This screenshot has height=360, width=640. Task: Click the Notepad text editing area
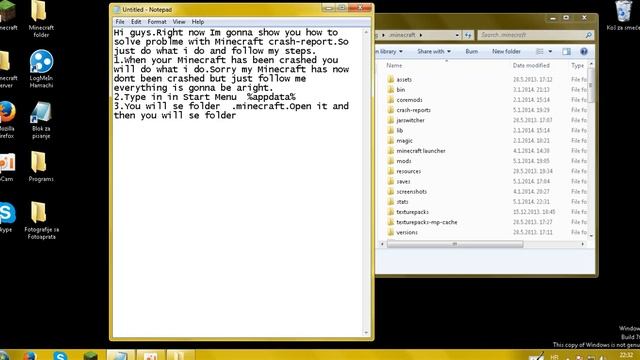238,182
